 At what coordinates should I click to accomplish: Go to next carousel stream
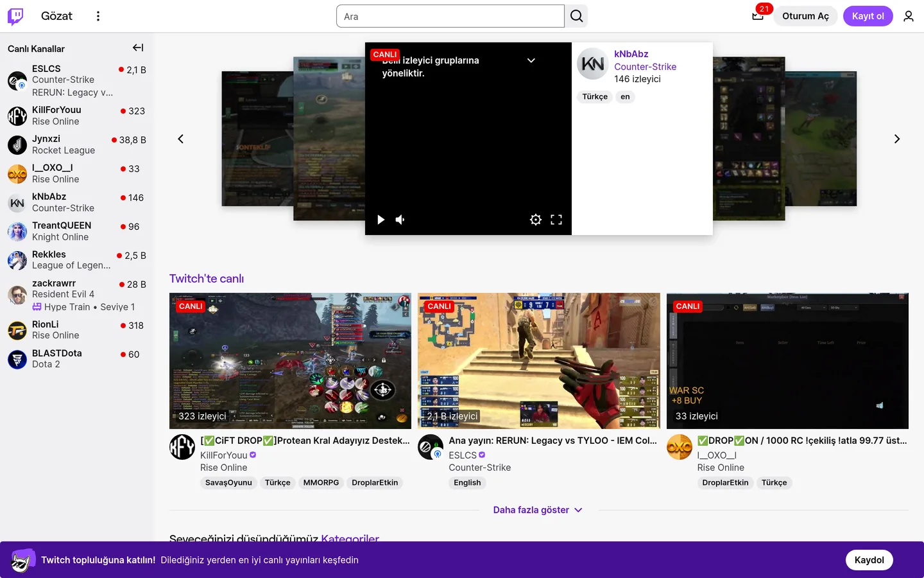[x=897, y=139]
